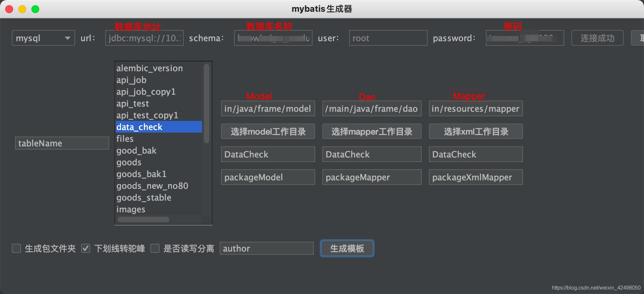Click the tableName input field

tap(62, 143)
